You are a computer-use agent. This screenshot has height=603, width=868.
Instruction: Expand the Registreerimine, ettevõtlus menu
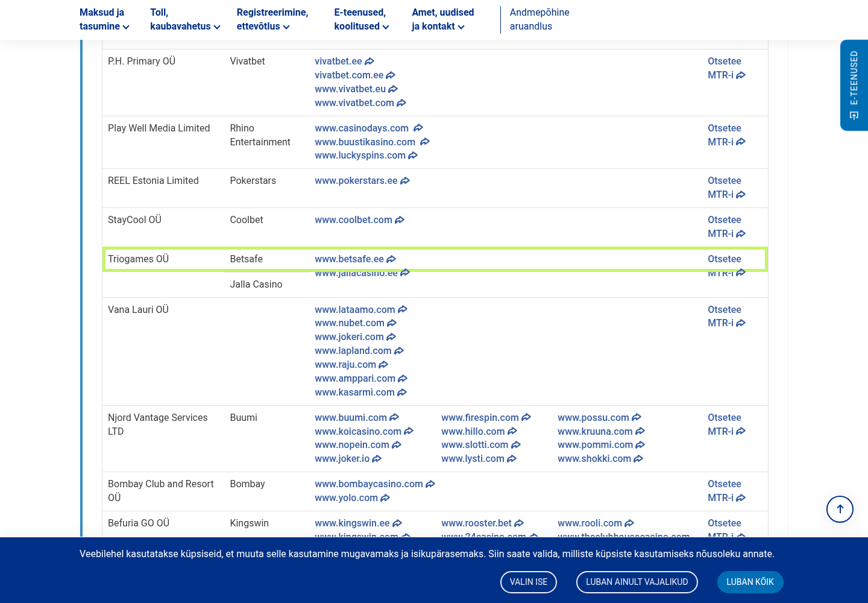272,19
